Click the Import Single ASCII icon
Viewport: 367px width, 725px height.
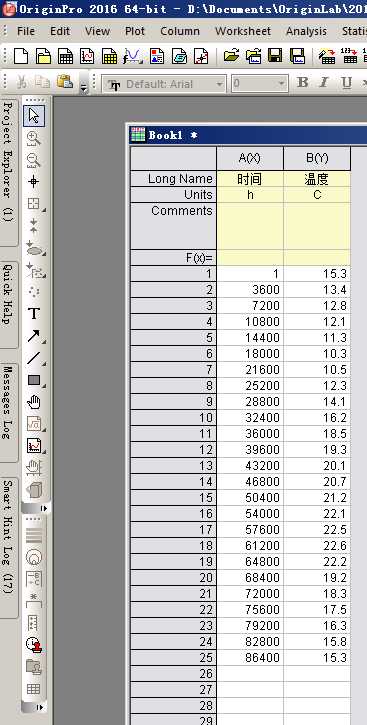pos(349,56)
